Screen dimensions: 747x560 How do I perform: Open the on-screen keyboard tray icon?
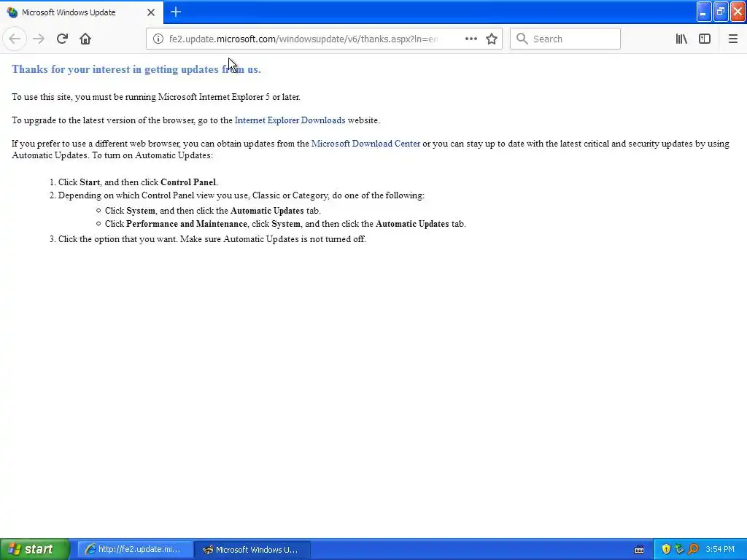(x=639, y=550)
